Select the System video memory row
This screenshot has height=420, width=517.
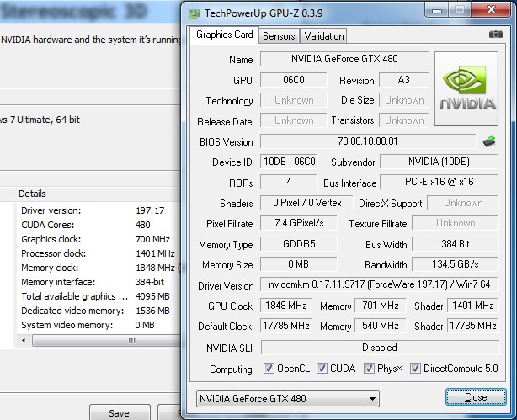click(99, 325)
